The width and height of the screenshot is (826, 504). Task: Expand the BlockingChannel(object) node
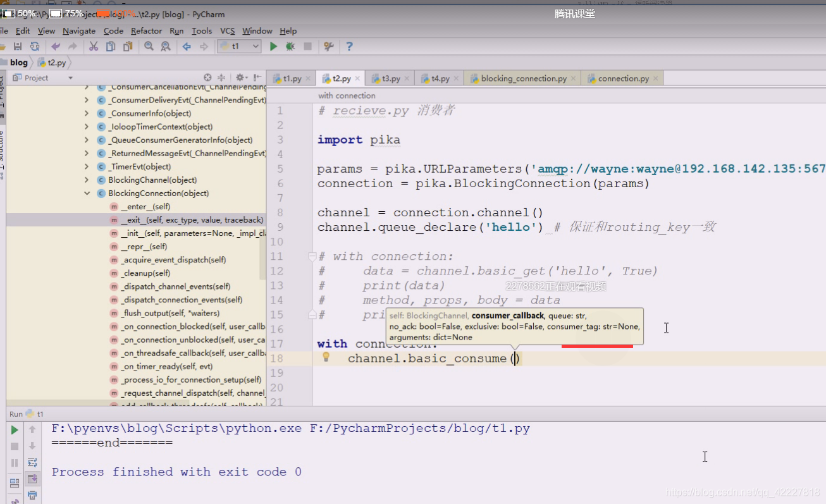pos(87,180)
